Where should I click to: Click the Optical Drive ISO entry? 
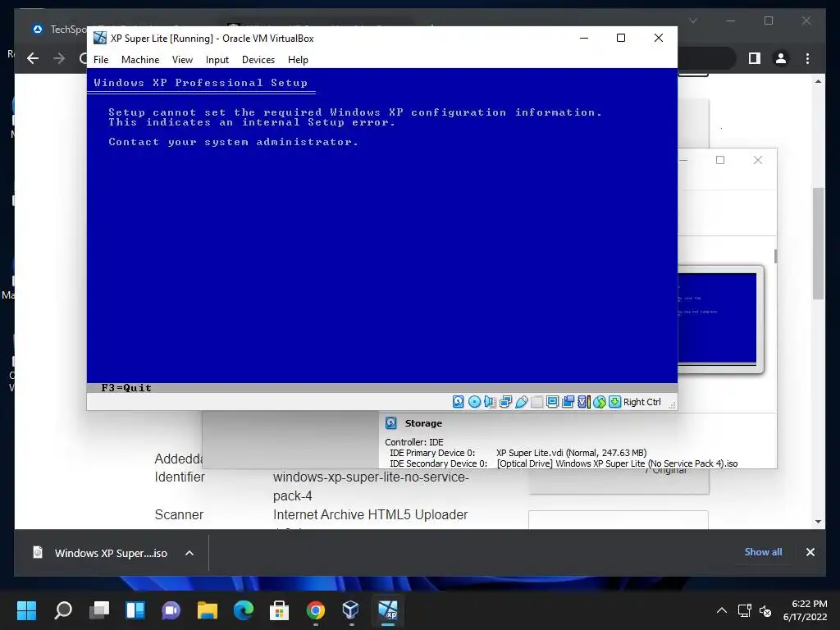(617, 463)
